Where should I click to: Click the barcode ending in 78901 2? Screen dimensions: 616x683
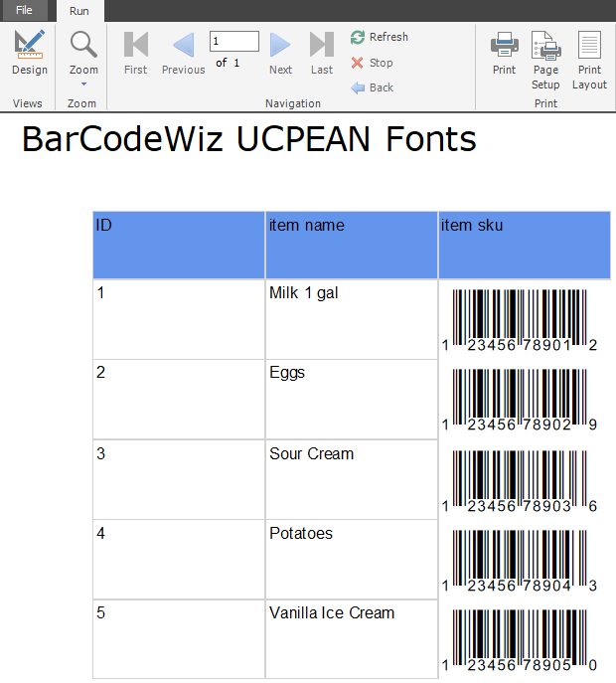pyautogui.click(x=520, y=320)
